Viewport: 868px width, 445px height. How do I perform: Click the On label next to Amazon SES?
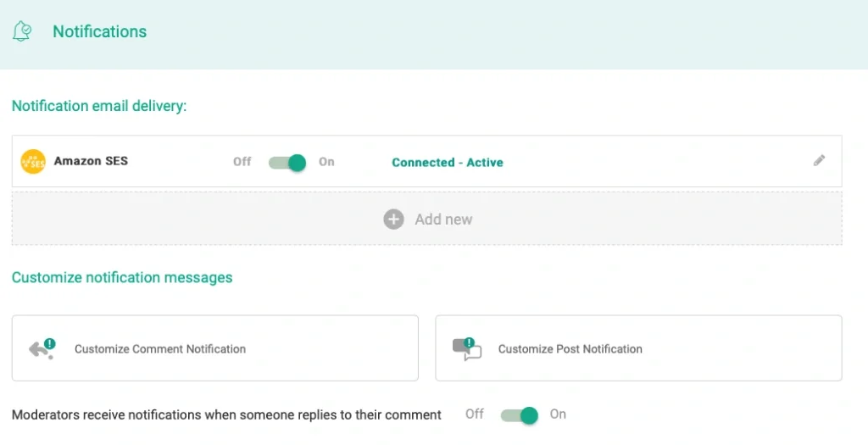(x=326, y=162)
